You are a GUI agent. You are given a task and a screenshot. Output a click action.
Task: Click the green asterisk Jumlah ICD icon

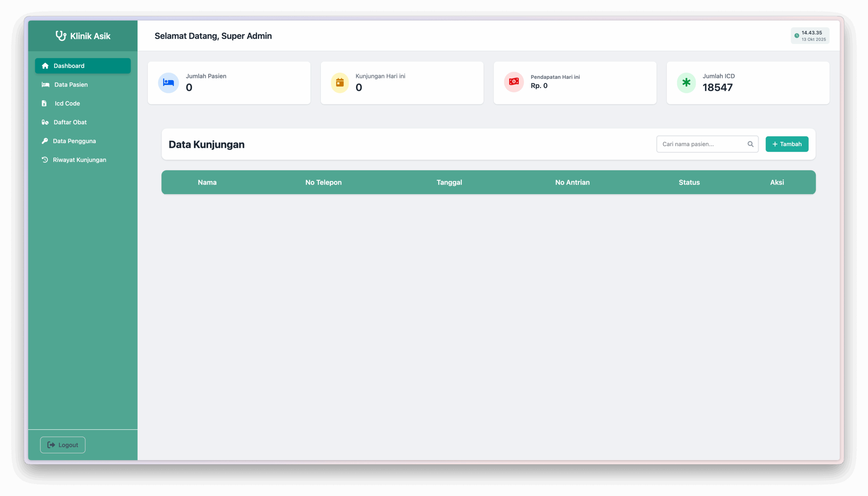click(686, 82)
